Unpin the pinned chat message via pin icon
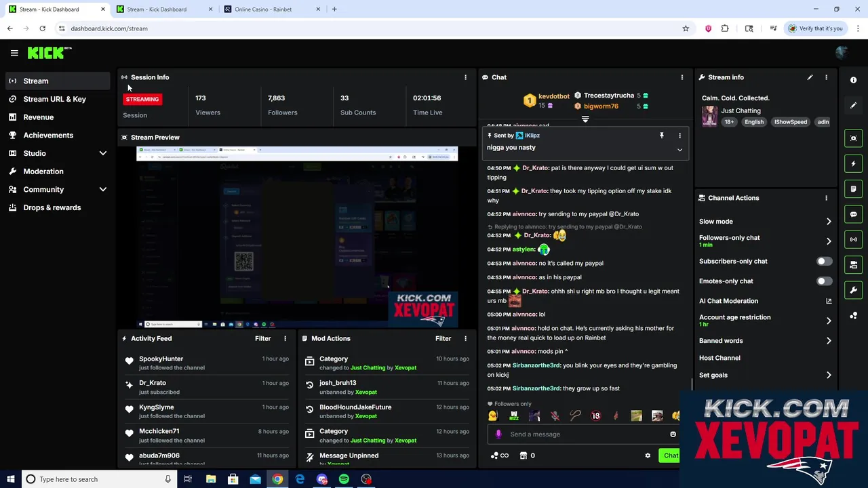The height and width of the screenshot is (488, 868). click(662, 136)
